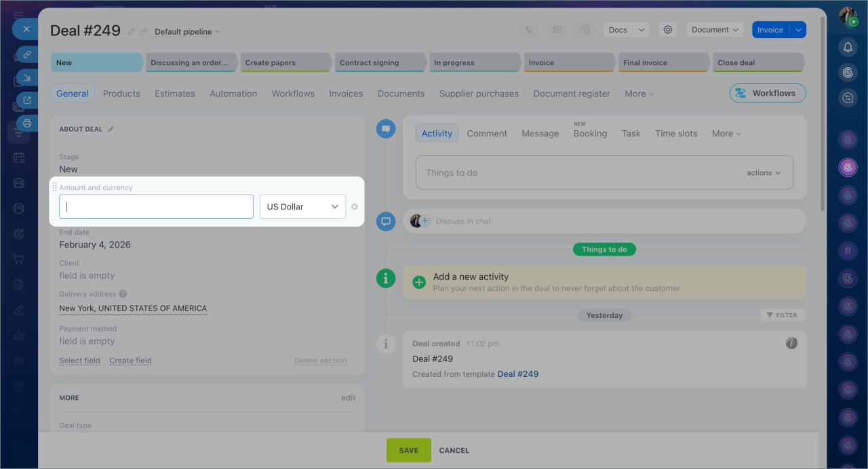Expand the Document dropdown button
This screenshot has height=469, width=868.
(x=715, y=30)
